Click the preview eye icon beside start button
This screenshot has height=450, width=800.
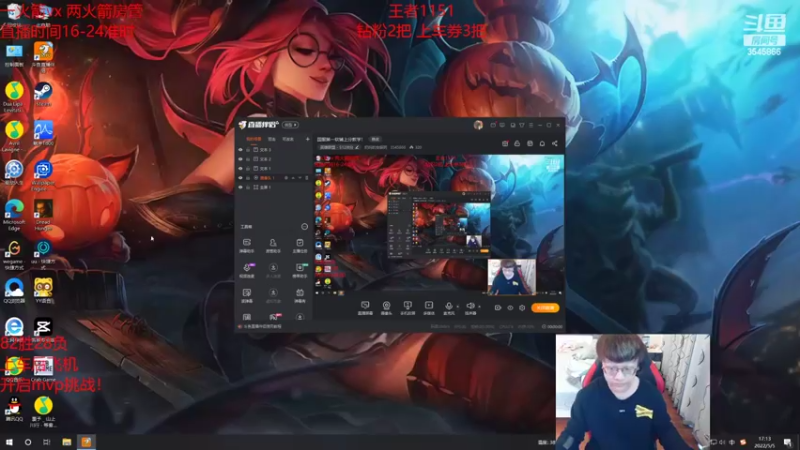tap(510, 308)
